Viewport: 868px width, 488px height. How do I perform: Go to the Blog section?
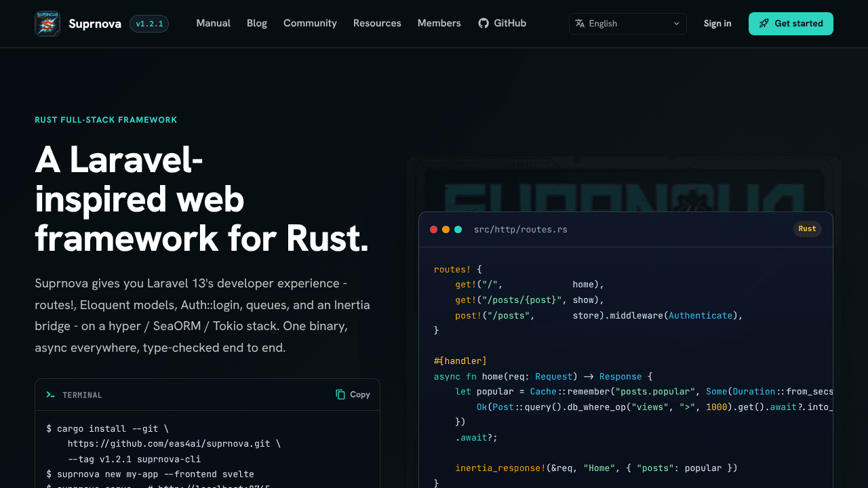pos(257,23)
